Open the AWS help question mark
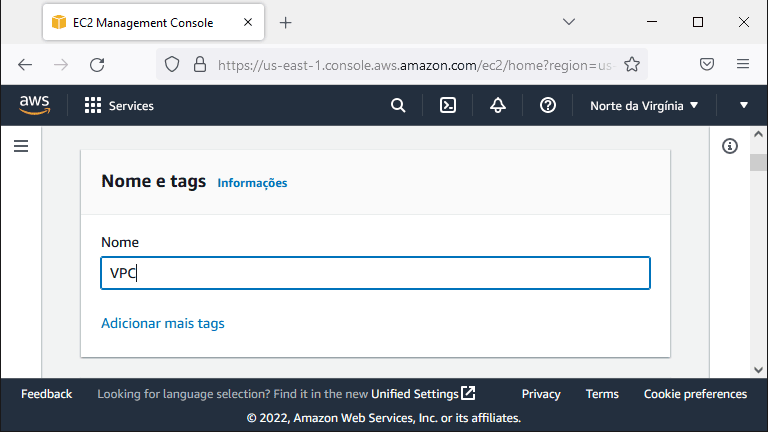Screen dimensions: 768x432 coord(548,105)
